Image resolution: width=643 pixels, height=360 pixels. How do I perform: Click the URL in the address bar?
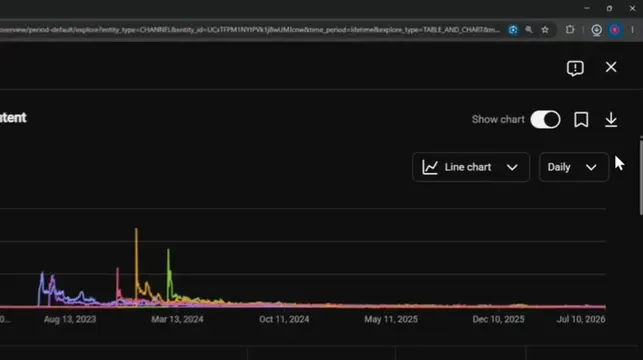(249, 30)
